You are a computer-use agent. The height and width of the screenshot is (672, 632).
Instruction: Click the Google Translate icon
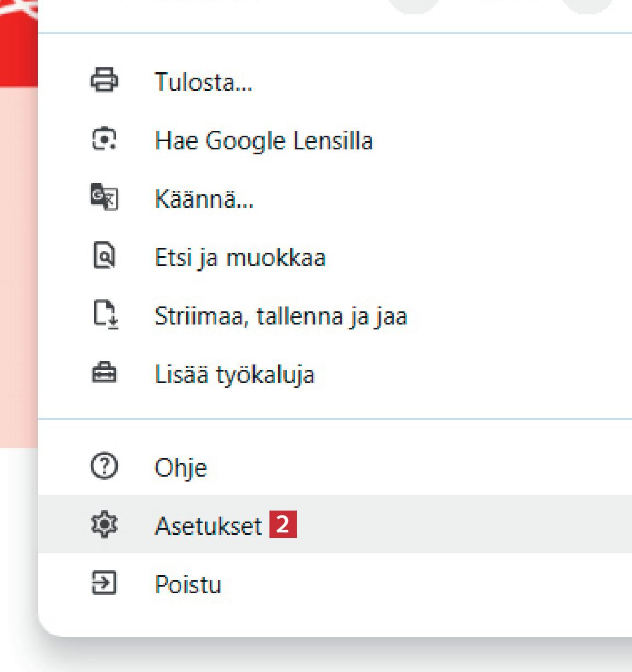pos(104,197)
